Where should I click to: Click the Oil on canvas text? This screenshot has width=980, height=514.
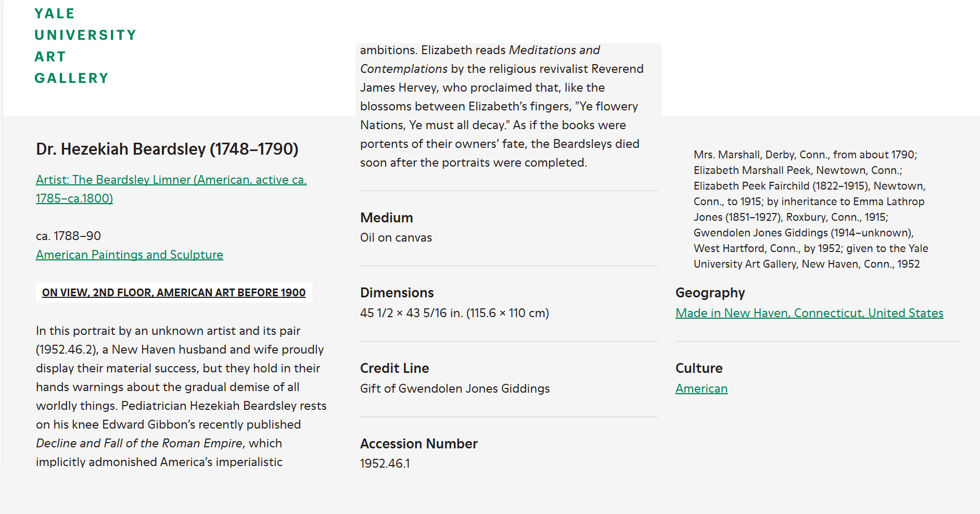[396, 237]
